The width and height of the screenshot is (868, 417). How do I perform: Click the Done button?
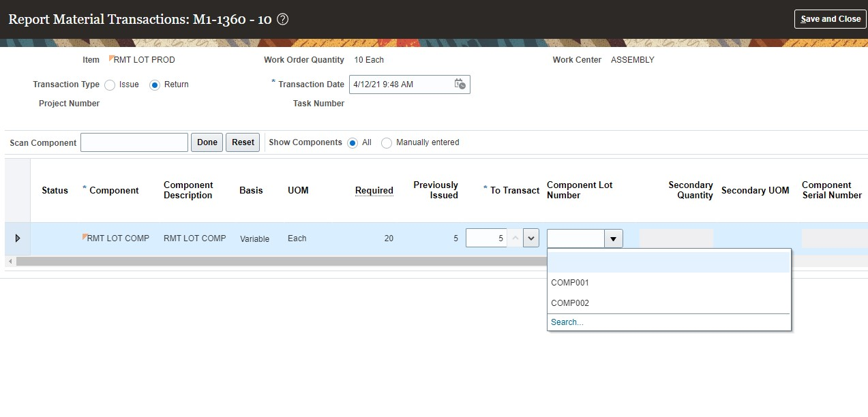[x=207, y=142]
